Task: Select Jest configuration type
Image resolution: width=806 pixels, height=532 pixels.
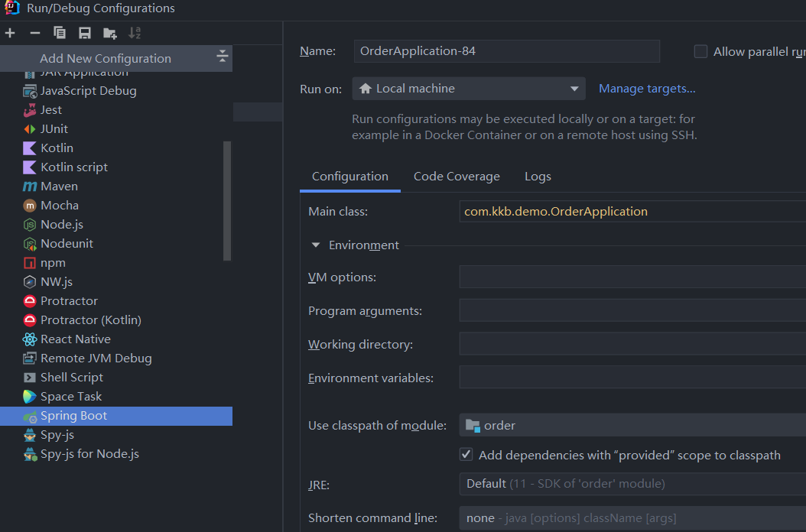Action: 116,110
